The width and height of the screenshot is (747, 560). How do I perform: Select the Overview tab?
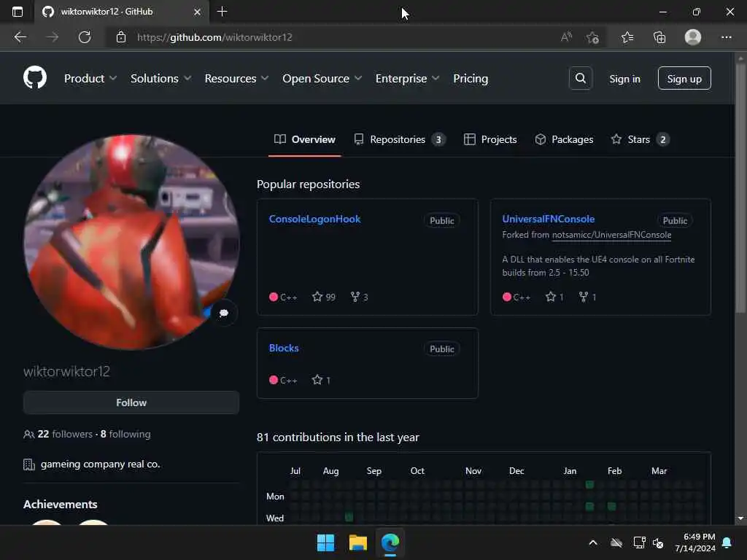click(x=305, y=139)
